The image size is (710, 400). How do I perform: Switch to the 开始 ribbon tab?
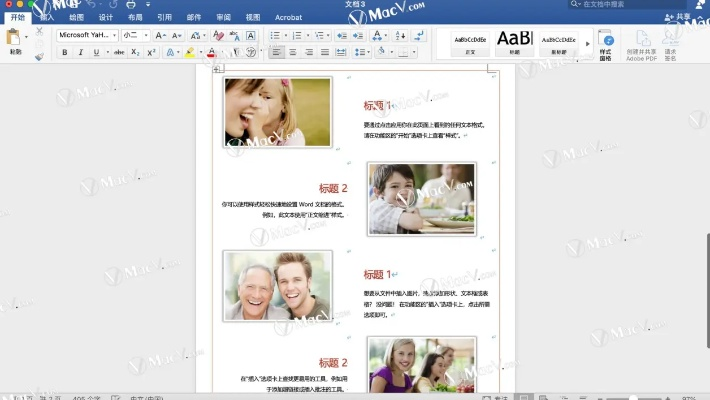[18, 17]
